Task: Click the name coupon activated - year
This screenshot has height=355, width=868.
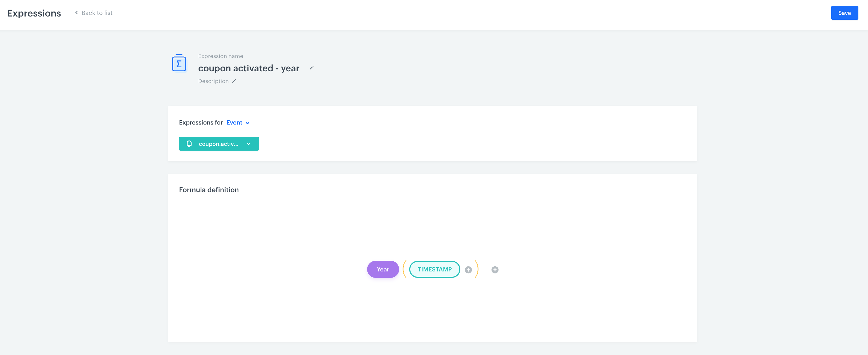Action: [x=249, y=68]
